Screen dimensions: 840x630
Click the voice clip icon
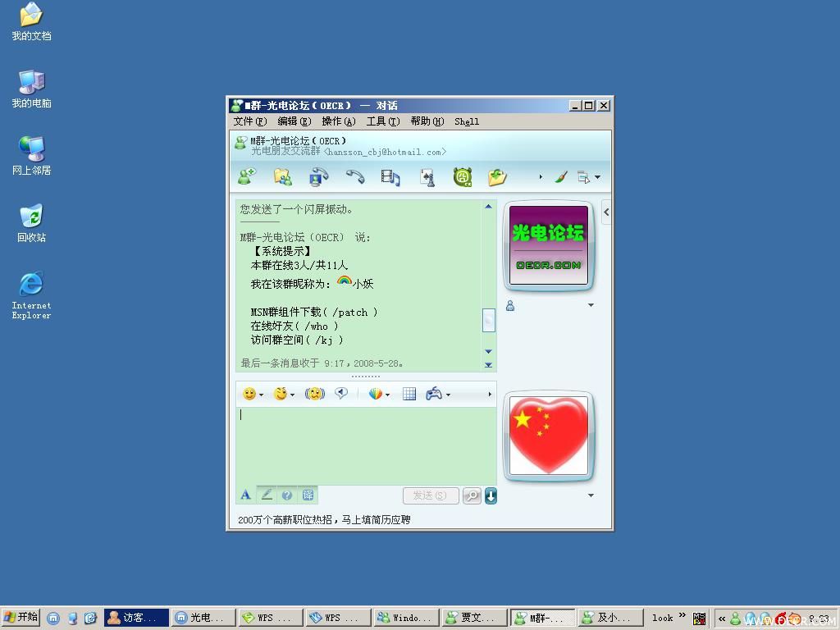point(341,394)
